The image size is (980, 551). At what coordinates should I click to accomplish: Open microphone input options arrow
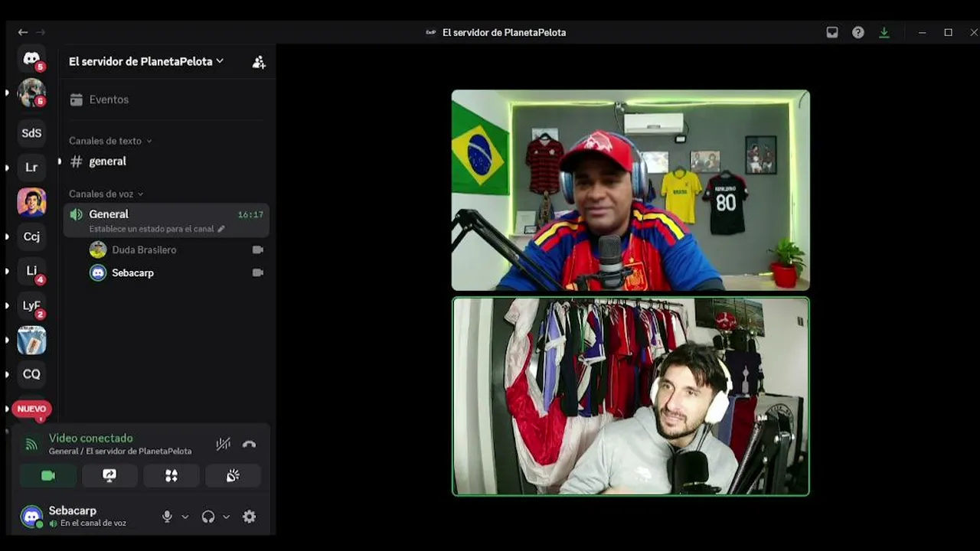(x=185, y=517)
